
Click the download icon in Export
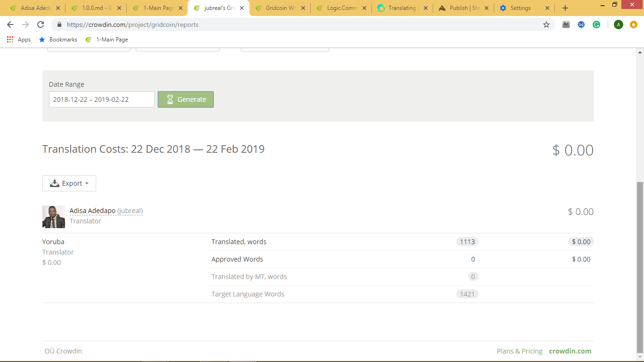(x=55, y=183)
